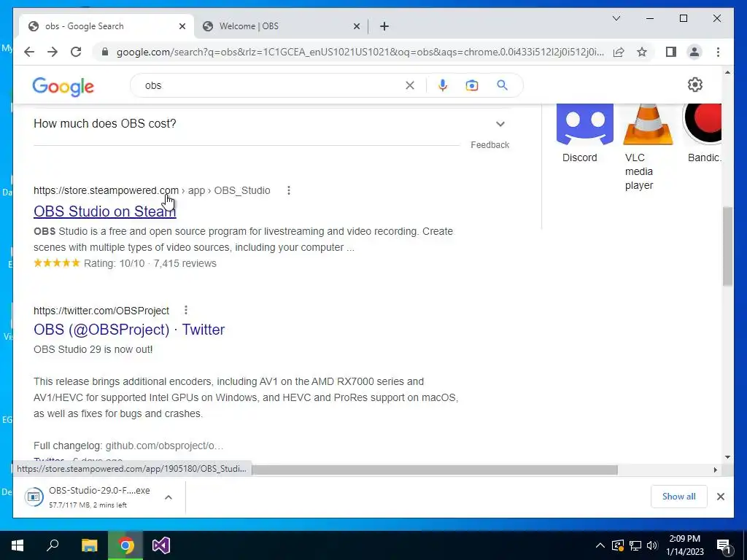747x560 pixels.
Task: Open the Windows Start menu
Action: 18,545
